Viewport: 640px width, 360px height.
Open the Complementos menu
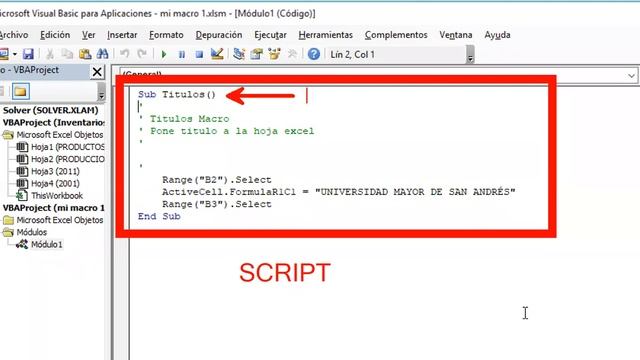(396, 35)
